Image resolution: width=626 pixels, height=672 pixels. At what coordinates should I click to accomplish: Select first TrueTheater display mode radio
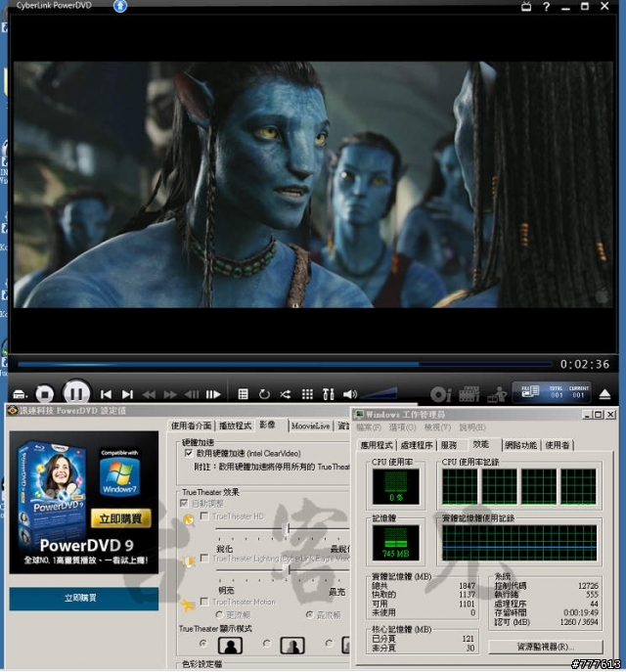point(203,644)
